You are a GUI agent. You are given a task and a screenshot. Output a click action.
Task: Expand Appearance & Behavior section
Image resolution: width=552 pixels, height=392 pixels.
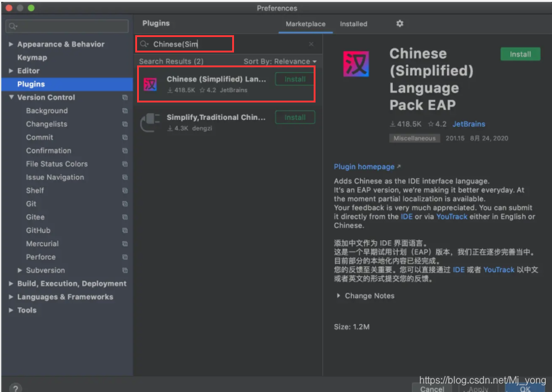click(x=11, y=44)
